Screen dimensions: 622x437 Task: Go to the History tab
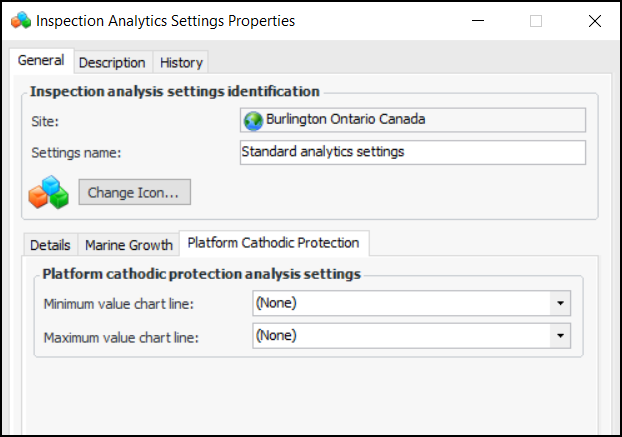tap(181, 62)
